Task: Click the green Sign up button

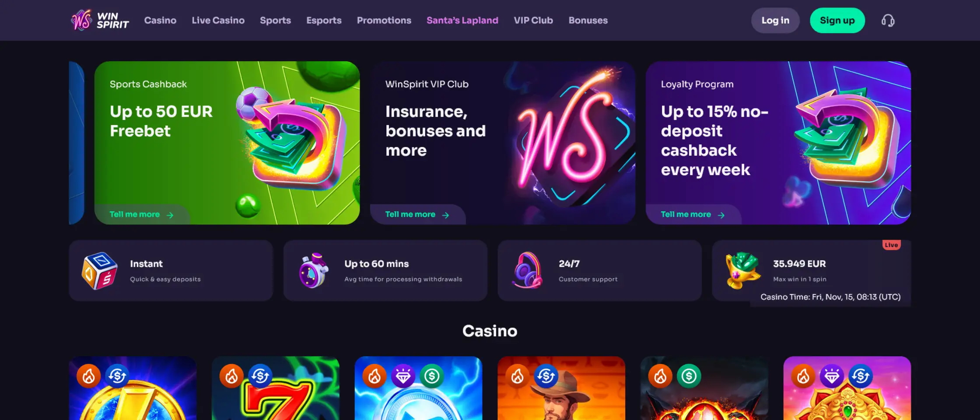Action: click(x=837, y=21)
